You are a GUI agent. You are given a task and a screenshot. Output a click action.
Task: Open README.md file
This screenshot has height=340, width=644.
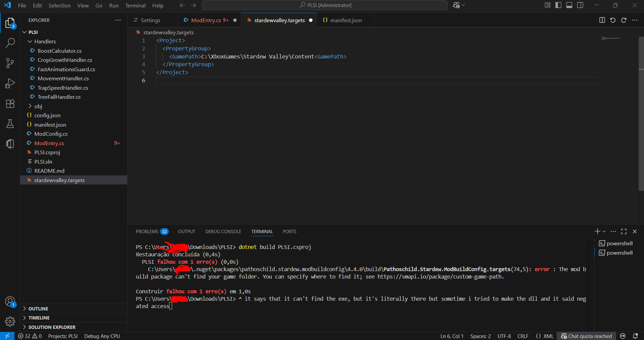pyautogui.click(x=74, y=171)
